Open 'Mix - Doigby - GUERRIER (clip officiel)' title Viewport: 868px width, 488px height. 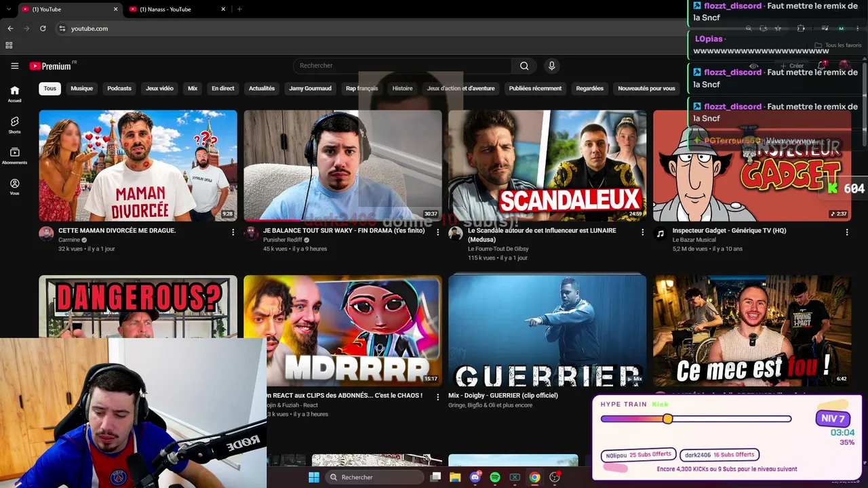(x=503, y=396)
